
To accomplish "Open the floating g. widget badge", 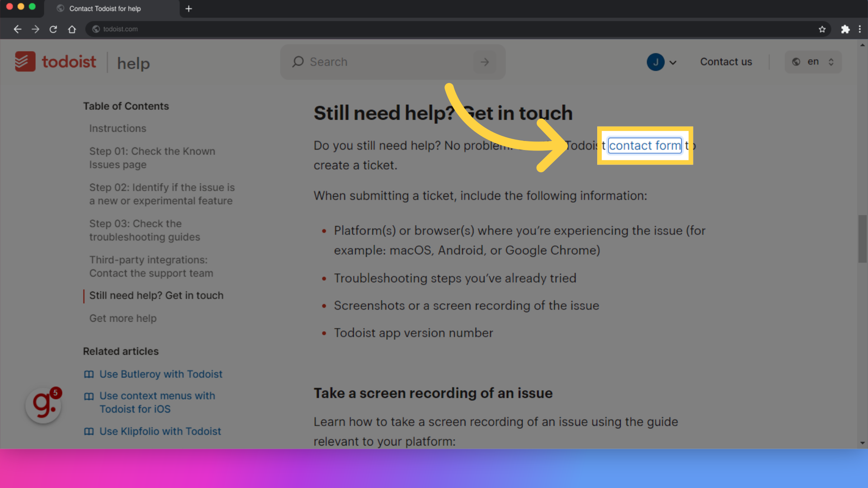I will coord(44,405).
